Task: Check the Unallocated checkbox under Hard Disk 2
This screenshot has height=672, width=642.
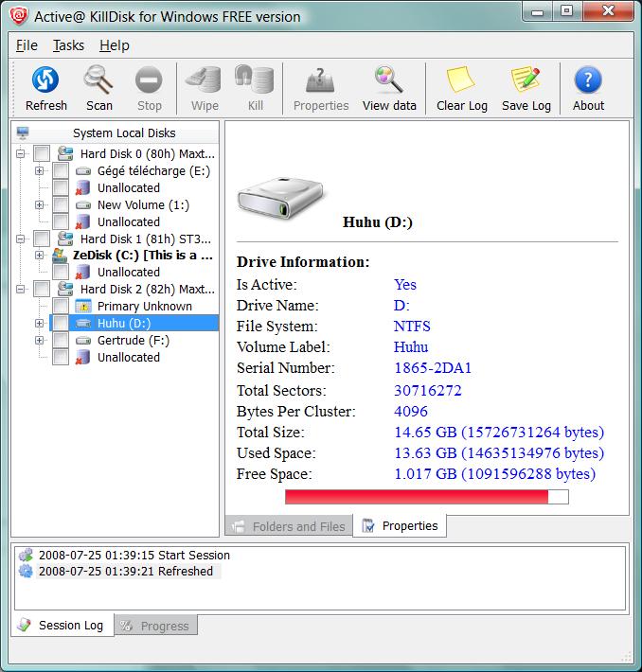Action: pos(61,357)
